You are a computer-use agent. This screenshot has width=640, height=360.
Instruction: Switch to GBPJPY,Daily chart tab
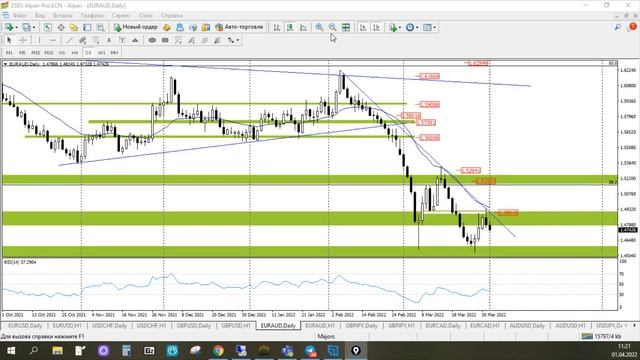[361, 326]
